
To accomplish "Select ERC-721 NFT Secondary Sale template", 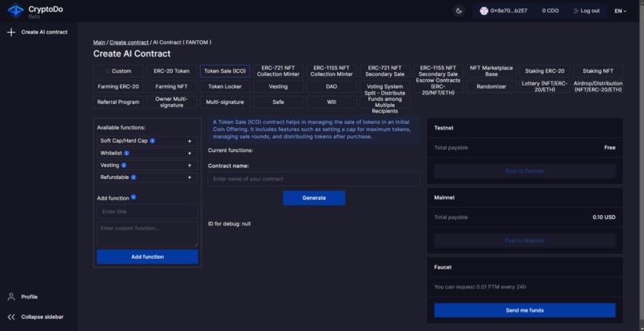I will click(x=385, y=71).
